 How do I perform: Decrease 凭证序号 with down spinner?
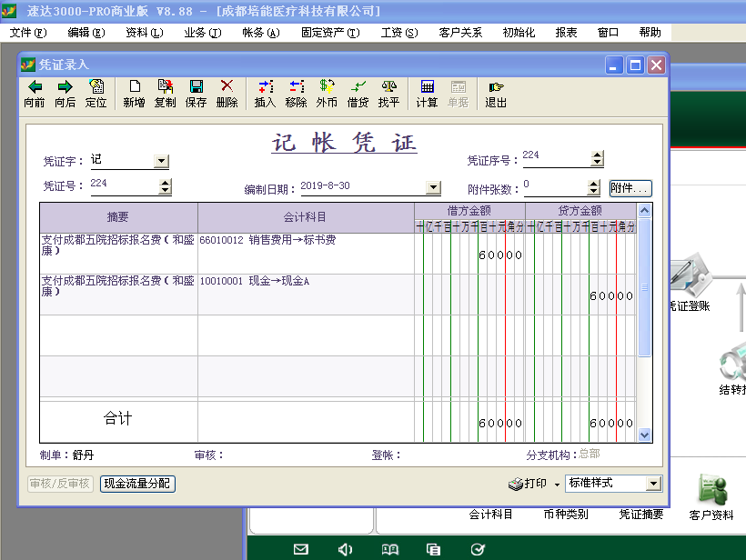tap(598, 162)
